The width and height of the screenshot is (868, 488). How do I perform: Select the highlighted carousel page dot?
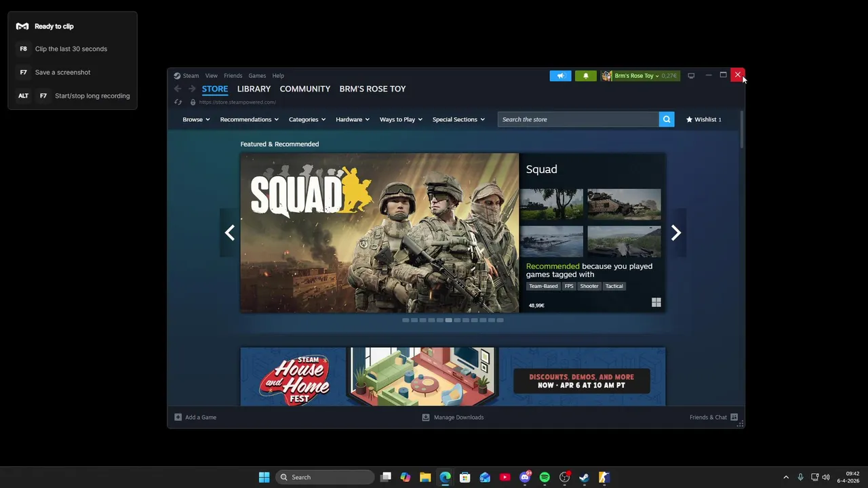click(448, 320)
